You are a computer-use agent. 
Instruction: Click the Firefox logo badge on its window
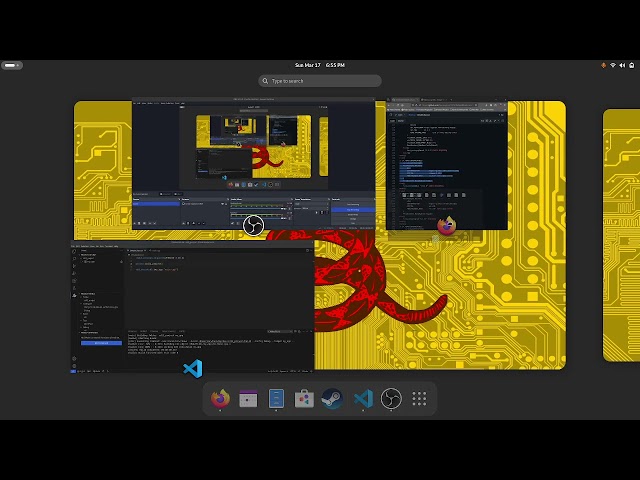tap(447, 226)
